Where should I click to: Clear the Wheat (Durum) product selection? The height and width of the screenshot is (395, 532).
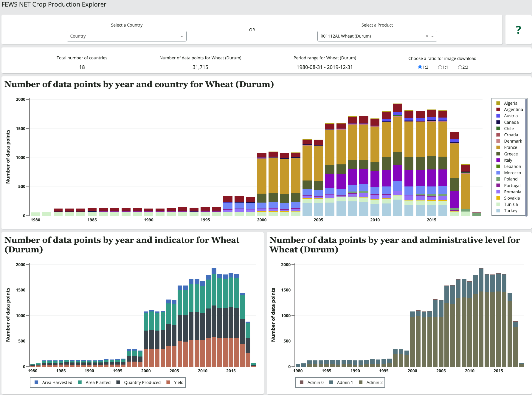click(426, 36)
